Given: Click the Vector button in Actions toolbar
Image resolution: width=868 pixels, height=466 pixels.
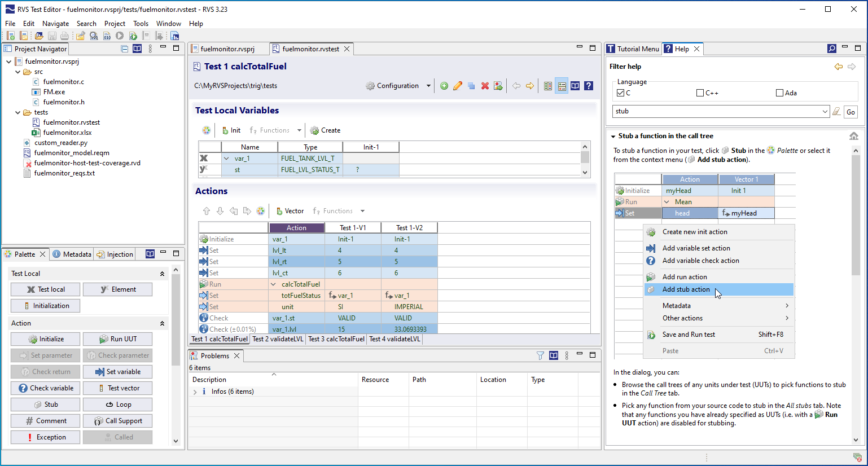Looking at the screenshot, I should tap(290, 211).
